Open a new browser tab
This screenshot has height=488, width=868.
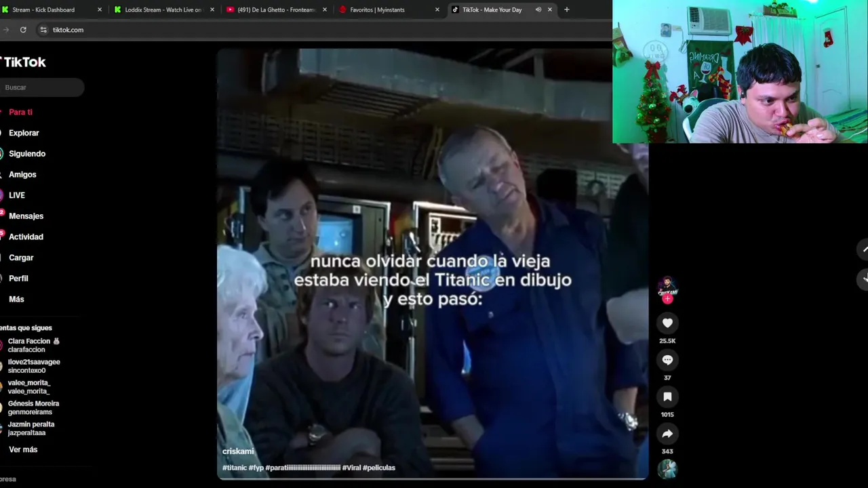[567, 9]
